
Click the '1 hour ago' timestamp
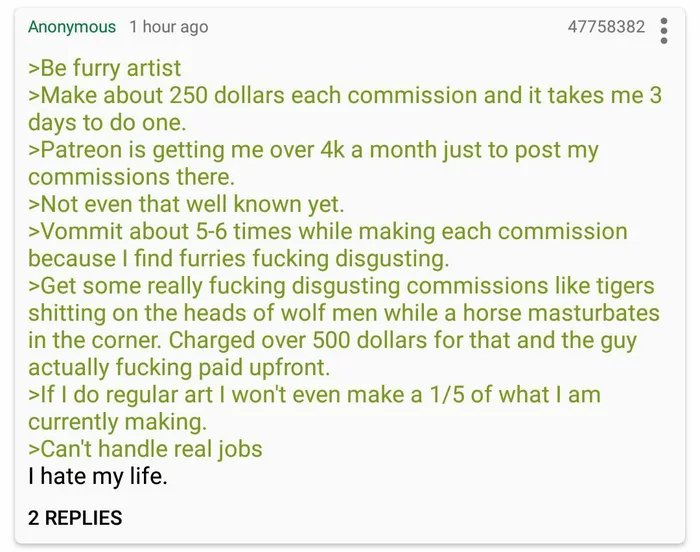point(169,27)
